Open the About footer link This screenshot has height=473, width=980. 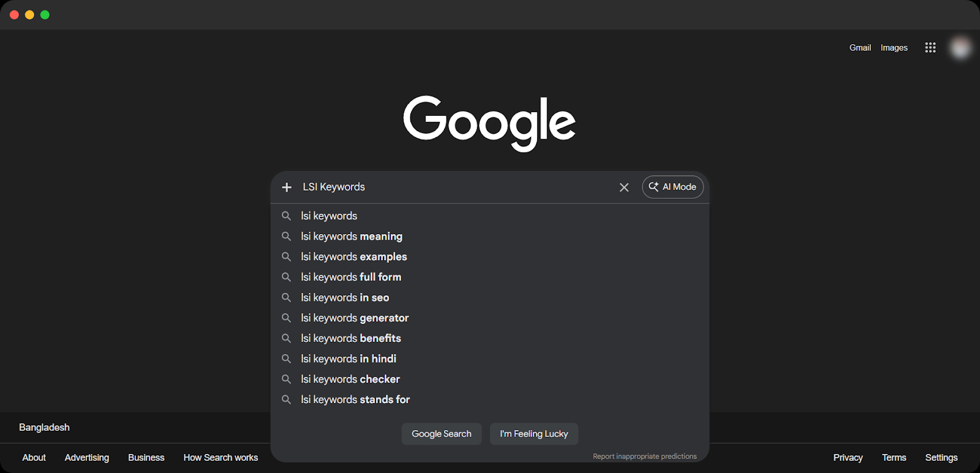(x=34, y=458)
